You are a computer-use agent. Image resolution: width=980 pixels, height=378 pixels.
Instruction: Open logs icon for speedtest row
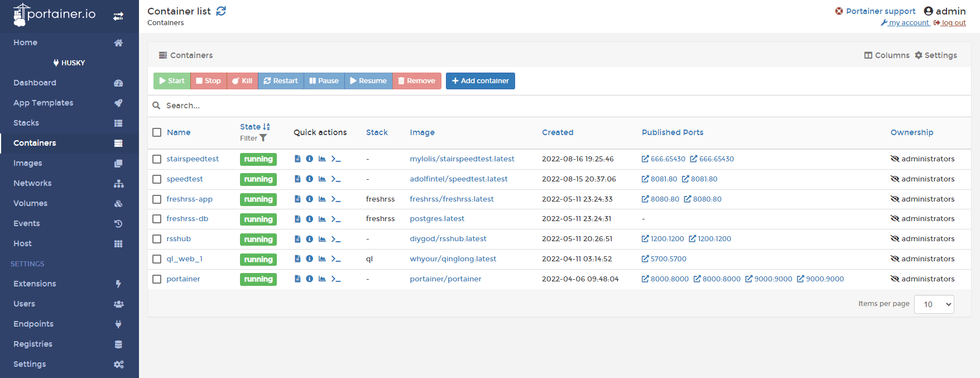297,179
